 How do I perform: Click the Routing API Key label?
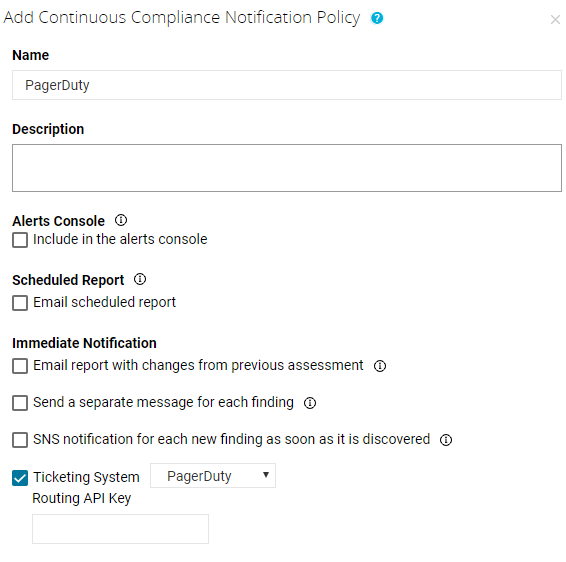(x=82, y=498)
